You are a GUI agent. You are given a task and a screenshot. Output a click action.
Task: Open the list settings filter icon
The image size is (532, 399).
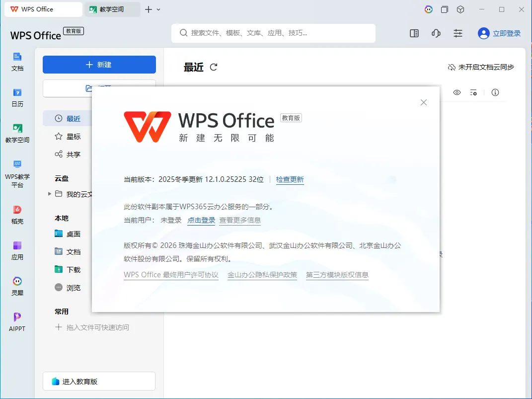(474, 92)
